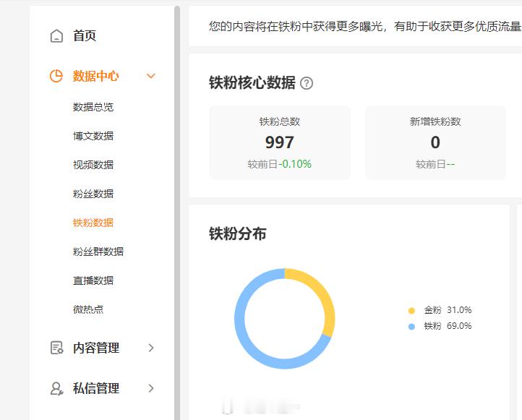
Task: Click the yellow 金粉 legend dot
Action: click(x=411, y=311)
